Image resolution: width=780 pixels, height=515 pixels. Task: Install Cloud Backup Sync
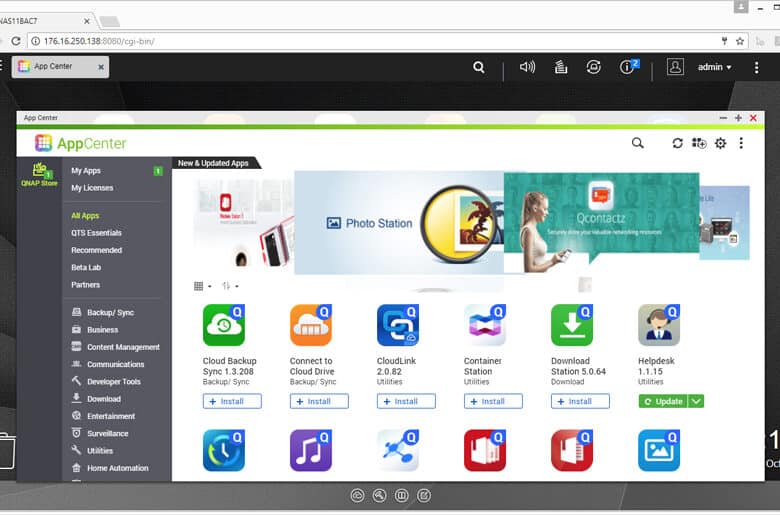click(232, 401)
